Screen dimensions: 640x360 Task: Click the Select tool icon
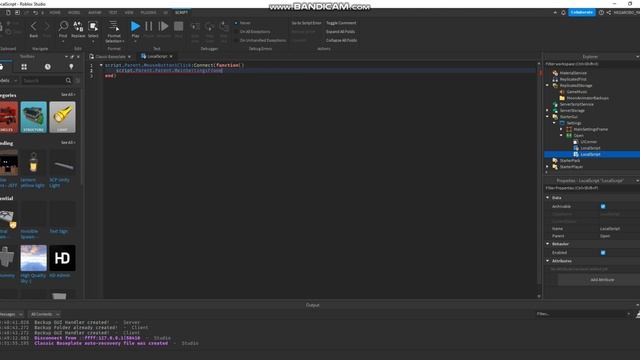(x=93, y=27)
